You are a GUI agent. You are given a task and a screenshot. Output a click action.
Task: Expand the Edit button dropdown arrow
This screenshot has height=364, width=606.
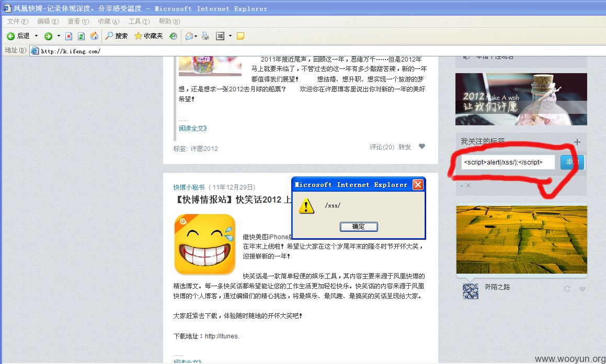(231, 36)
